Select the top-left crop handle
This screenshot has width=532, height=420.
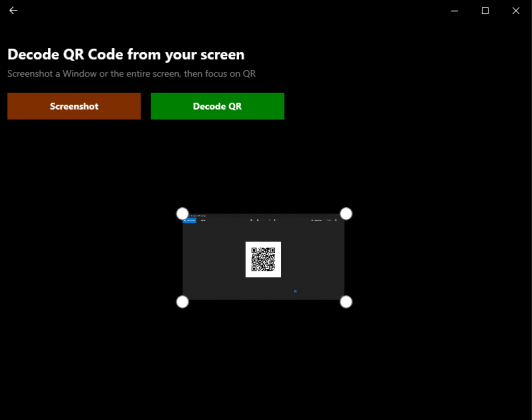183,214
